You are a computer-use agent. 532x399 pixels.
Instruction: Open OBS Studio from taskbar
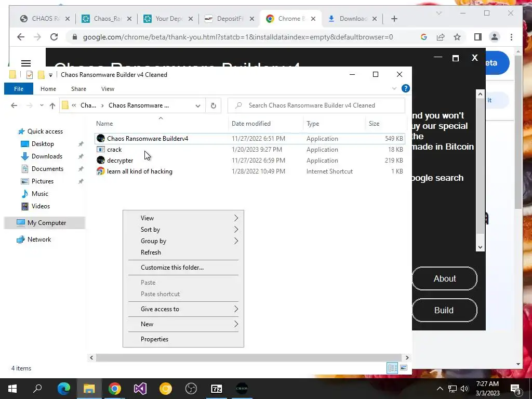[x=191, y=389]
